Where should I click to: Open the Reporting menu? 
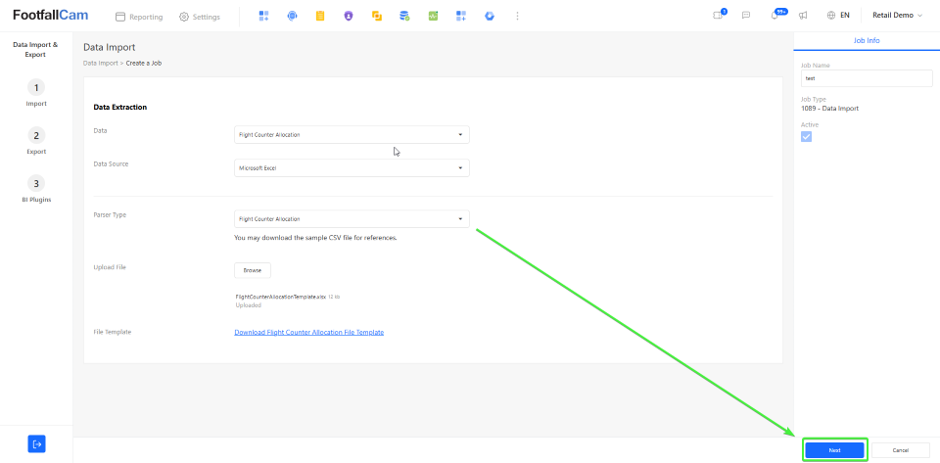click(x=139, y=17)
